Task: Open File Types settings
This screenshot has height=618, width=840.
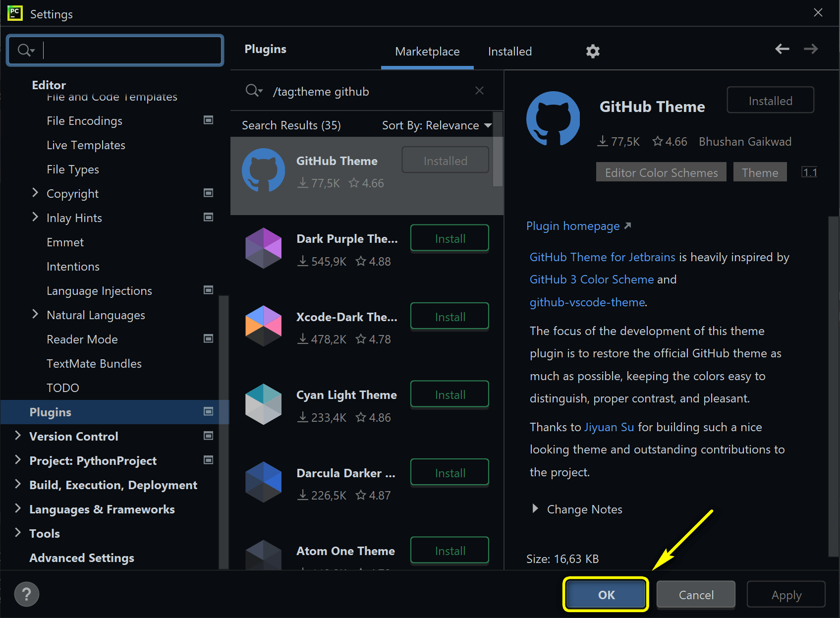Action: coord(73,169)
